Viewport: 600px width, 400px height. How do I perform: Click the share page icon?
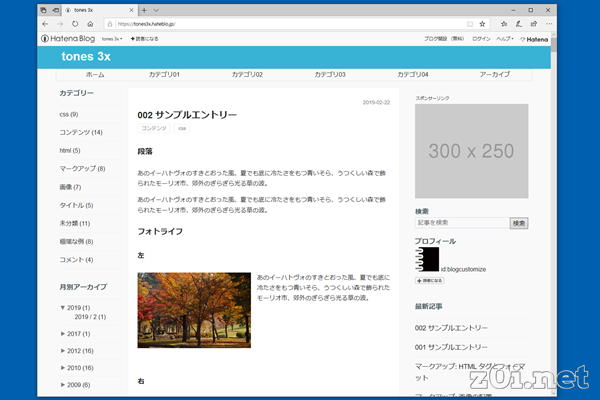click(x=534, y=24)
